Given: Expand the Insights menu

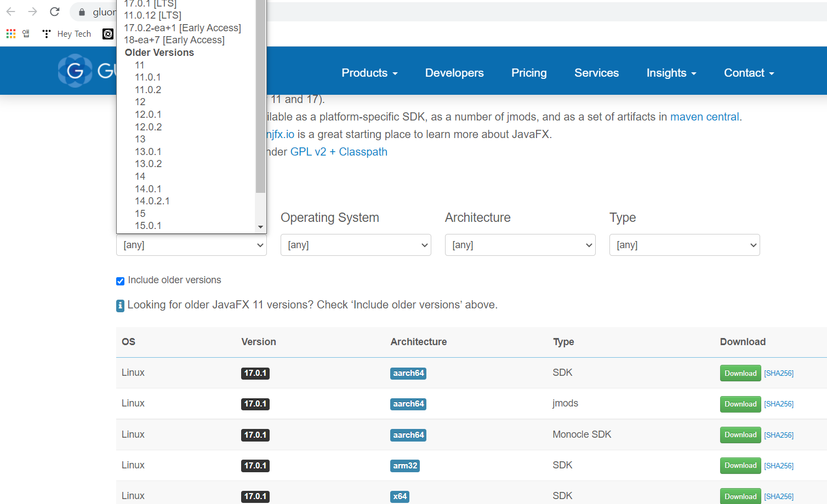Looking at the screenshot, I should tap(671, 73).
